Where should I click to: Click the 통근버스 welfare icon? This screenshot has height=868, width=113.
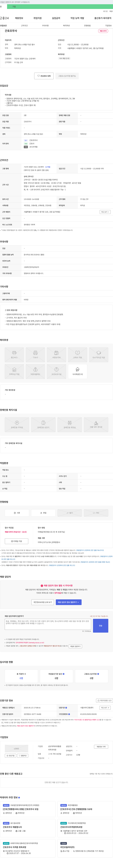click(14, 355)
